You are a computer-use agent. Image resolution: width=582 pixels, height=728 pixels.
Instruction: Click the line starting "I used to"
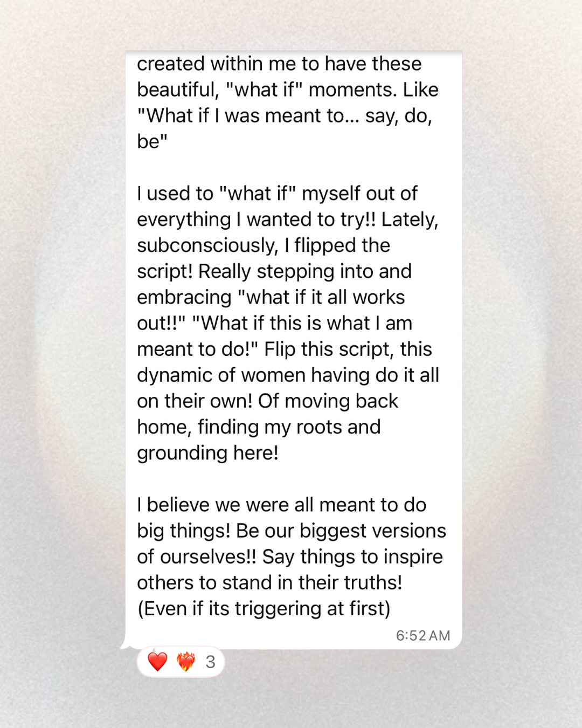pos(277,194)
